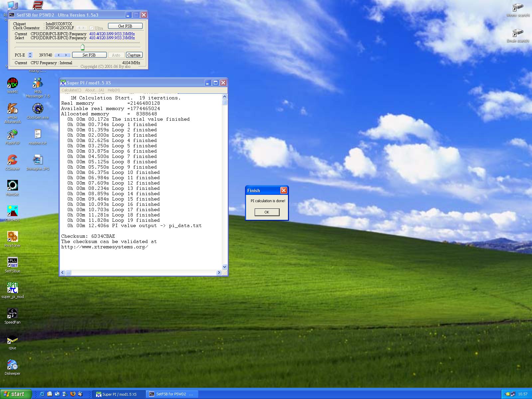Select the SpeedFan desktop icon

[x=13, y=316]
